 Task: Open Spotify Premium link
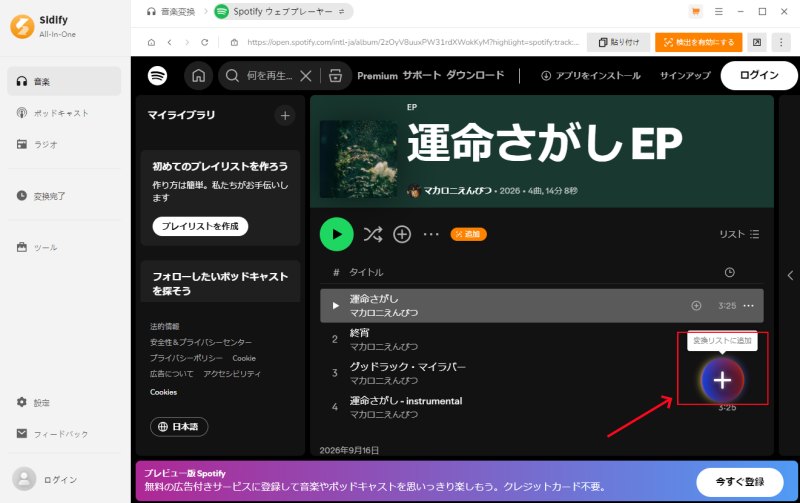click(x=377, y=76)
